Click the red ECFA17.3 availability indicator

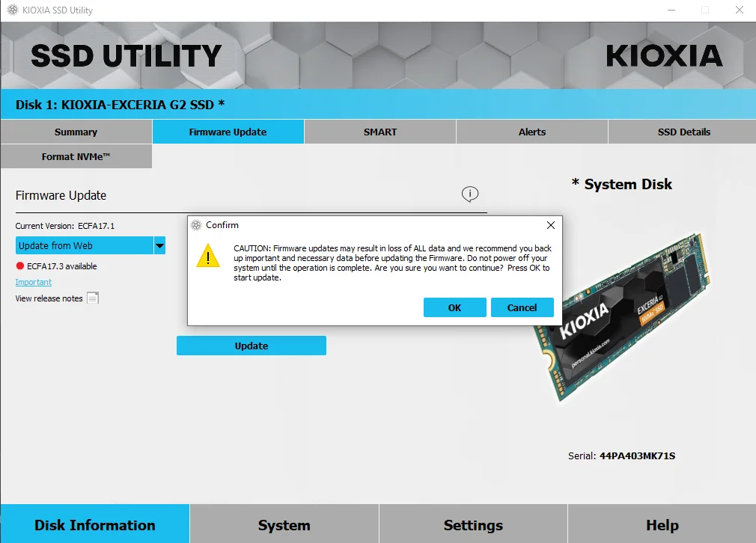(19, 266)
